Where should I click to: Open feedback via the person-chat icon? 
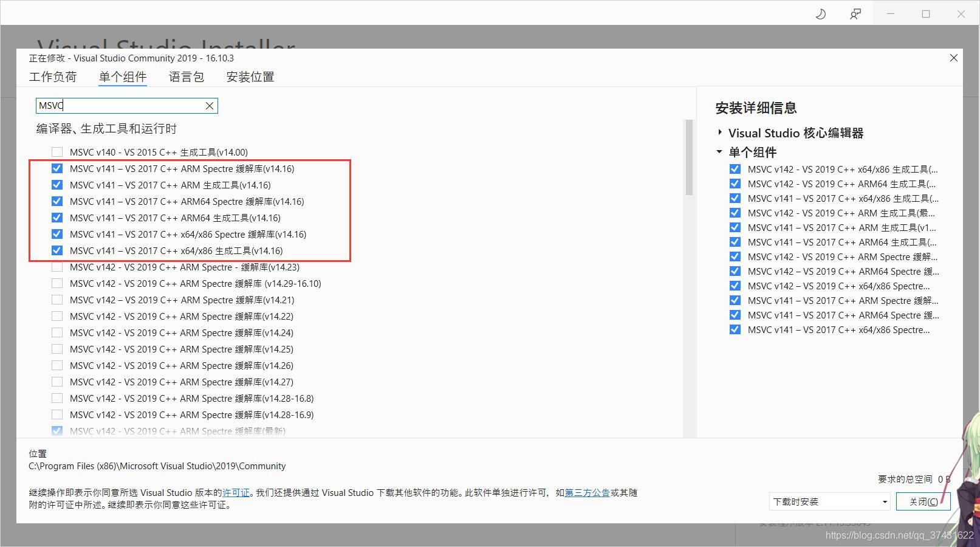(854, 13)
